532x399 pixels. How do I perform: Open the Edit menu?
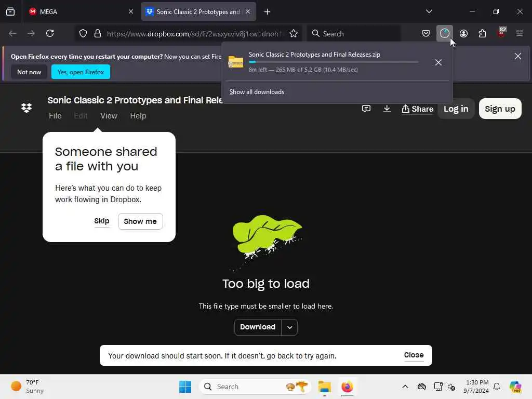81,116
